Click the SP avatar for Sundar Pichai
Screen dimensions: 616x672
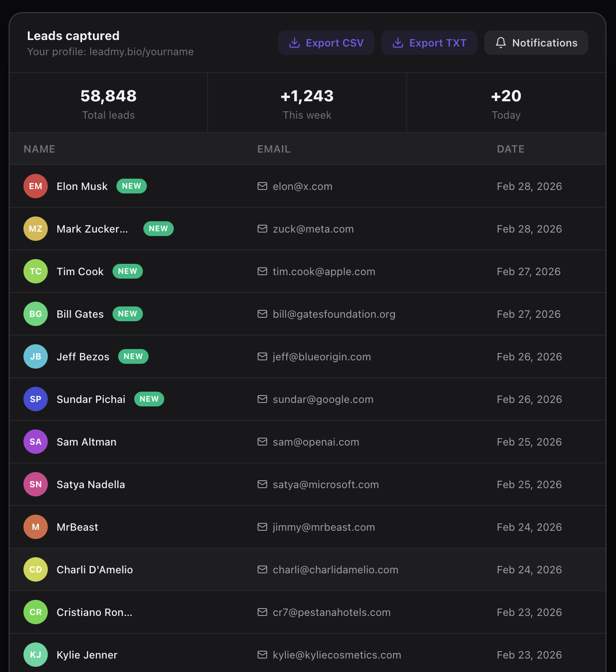tap(36, 399)
